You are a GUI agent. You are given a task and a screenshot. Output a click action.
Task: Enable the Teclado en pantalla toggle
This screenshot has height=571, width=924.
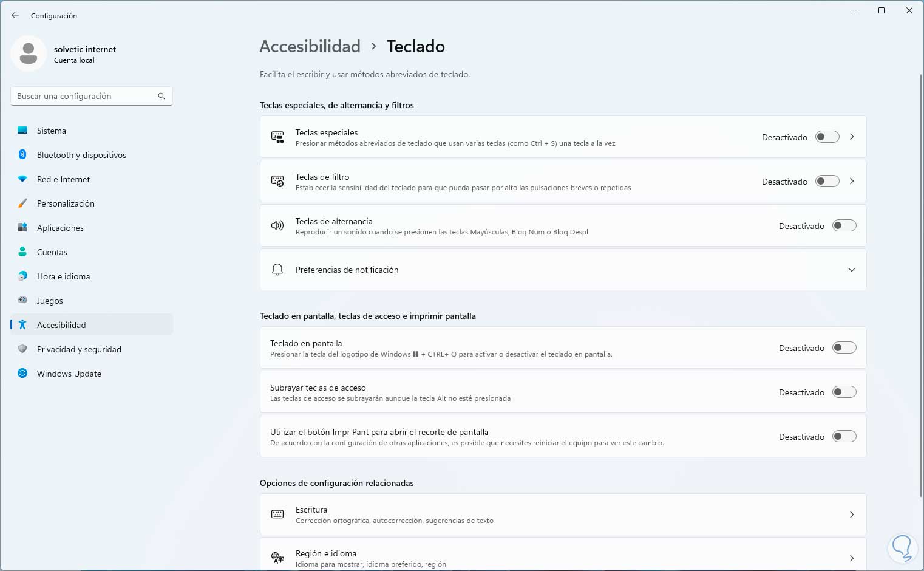[844, 348]
